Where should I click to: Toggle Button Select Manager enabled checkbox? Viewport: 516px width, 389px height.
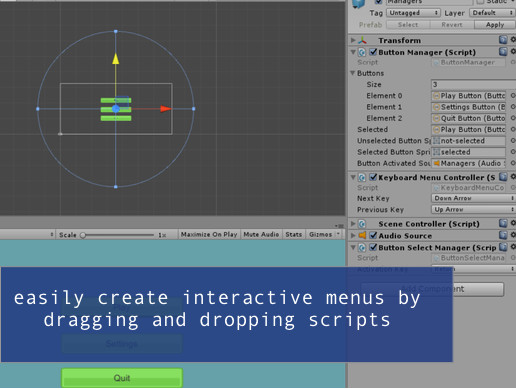click(373, 247)
